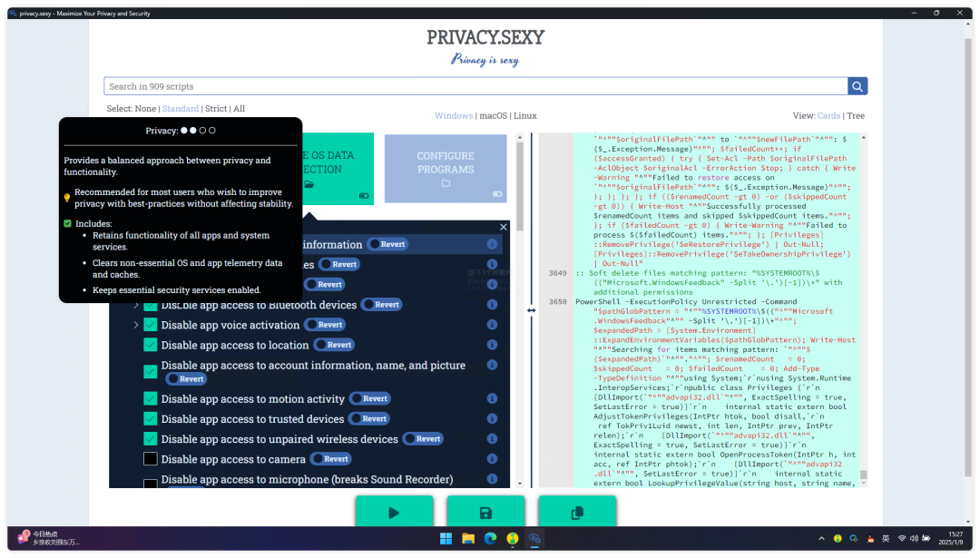Open Configure Programs card

click(446, 168)
